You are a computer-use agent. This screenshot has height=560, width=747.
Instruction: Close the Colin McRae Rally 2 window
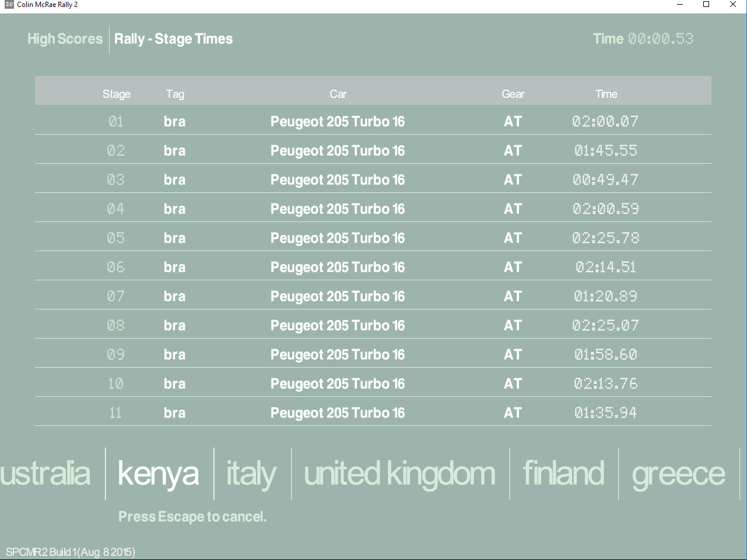[733, 5]
